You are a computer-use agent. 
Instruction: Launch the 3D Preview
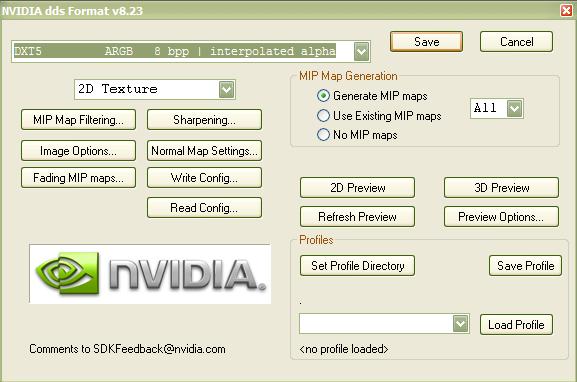[501, 188]
